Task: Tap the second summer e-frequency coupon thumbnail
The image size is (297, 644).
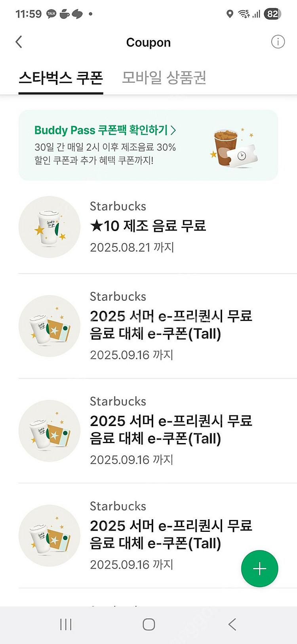Action: coord(49,431)
